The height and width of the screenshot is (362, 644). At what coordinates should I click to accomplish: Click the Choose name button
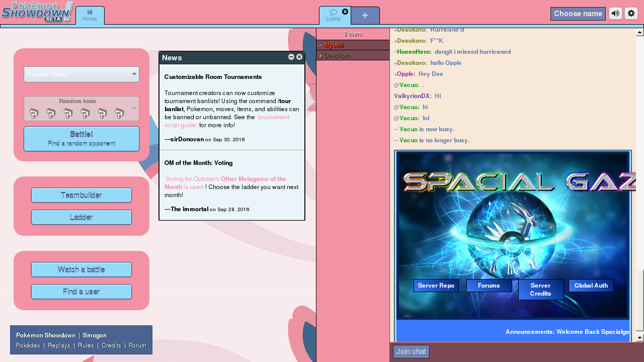coord(578,14)
